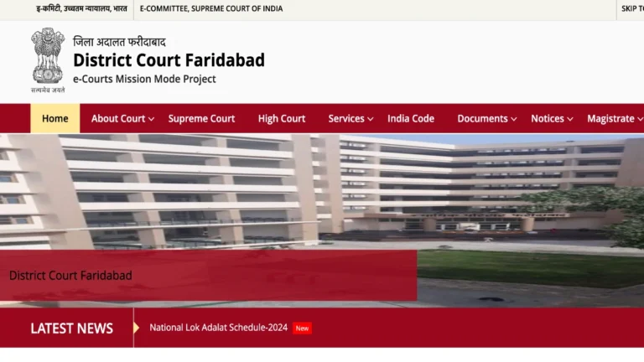
Task: Open the National Lok Adalat Schedule-2024 news
Action: [219, 328]
